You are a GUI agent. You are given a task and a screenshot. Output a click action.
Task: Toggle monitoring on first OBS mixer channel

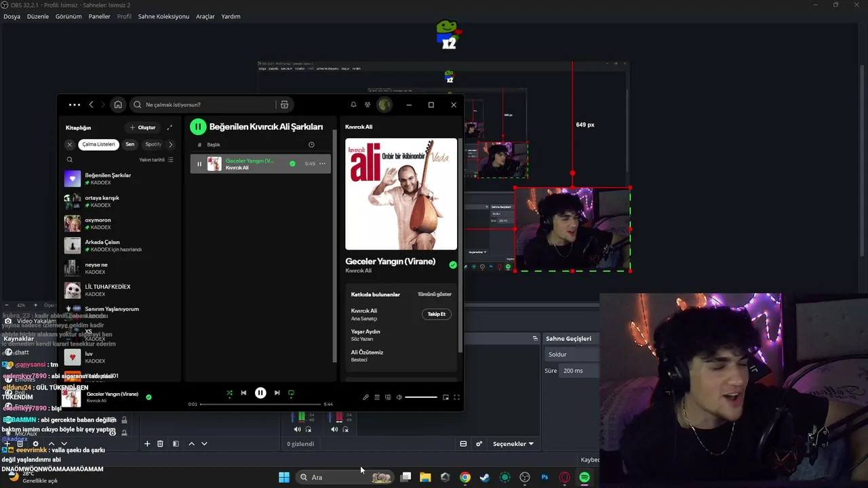(x=309, y=429)
